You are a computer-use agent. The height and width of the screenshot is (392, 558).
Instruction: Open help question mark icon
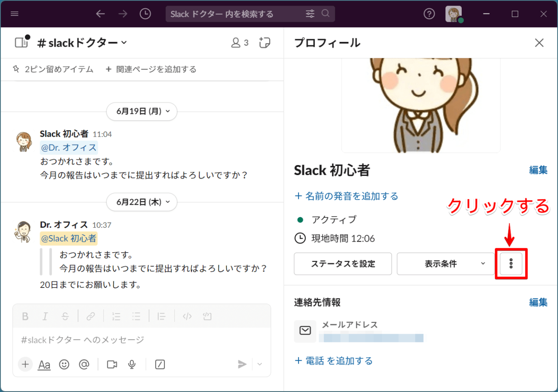[429, 14]
